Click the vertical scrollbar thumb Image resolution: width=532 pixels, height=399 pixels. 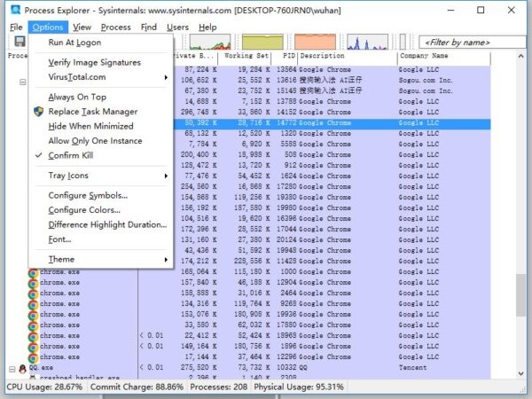[x=520, y=295]
